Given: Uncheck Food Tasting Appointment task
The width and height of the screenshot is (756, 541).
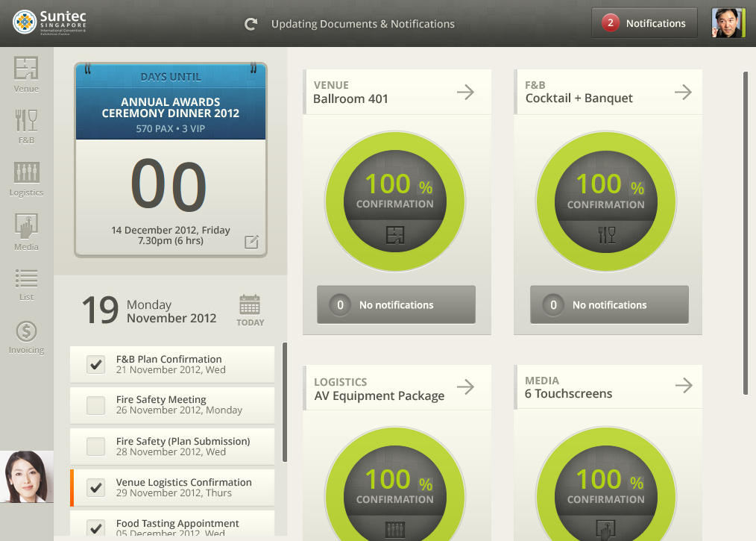Looking at the screenshot, I should click(x=95, y=528).
